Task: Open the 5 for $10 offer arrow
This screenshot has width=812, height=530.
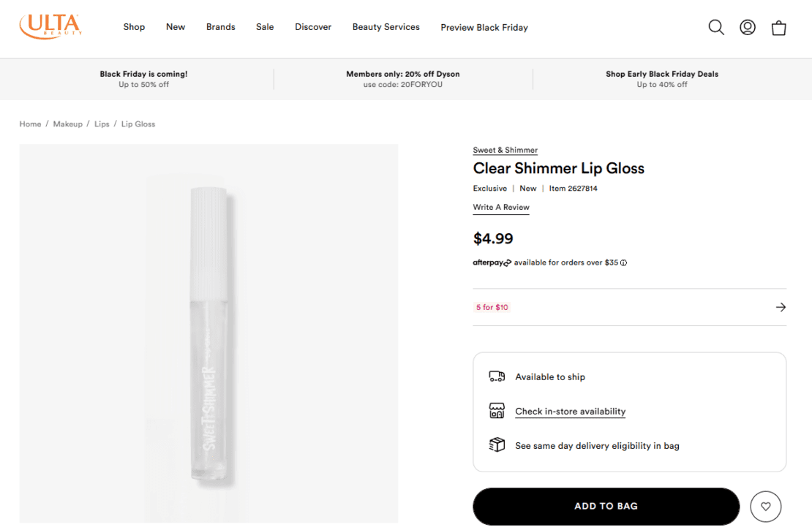Action: [781, 307]
